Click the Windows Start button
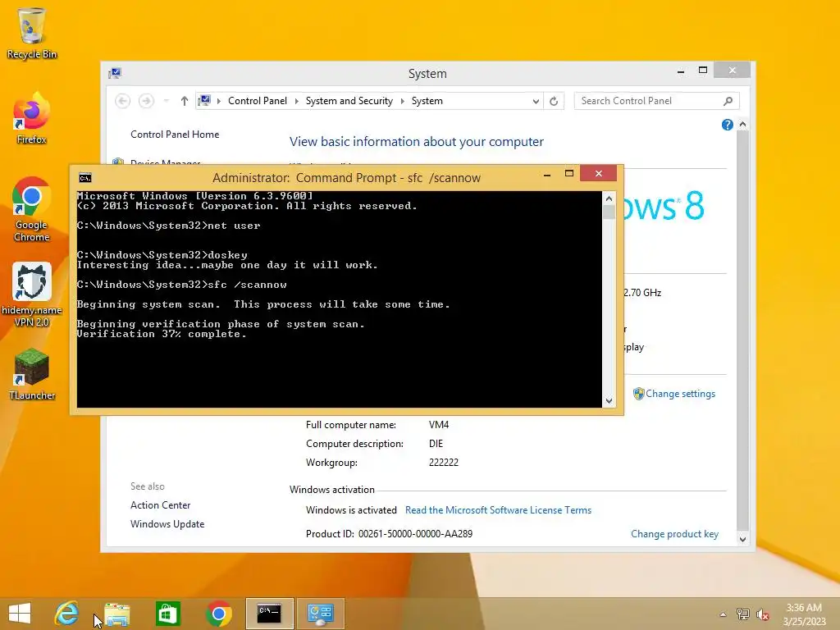The height and width of the screenshot is (630, 840). click(x=20, y=614)
